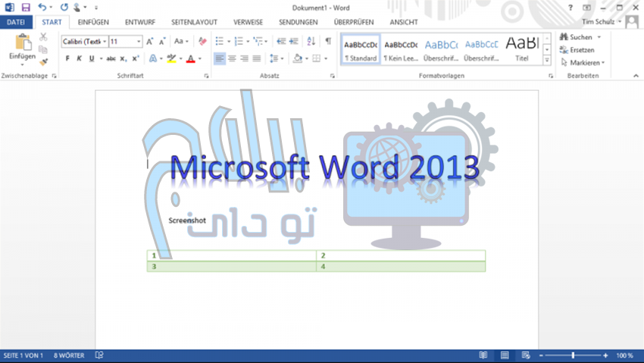Click the 8 WÖRTER word count in status bar
The width and height of the screenshot is (644, 363).
click(x=70, y=355)
